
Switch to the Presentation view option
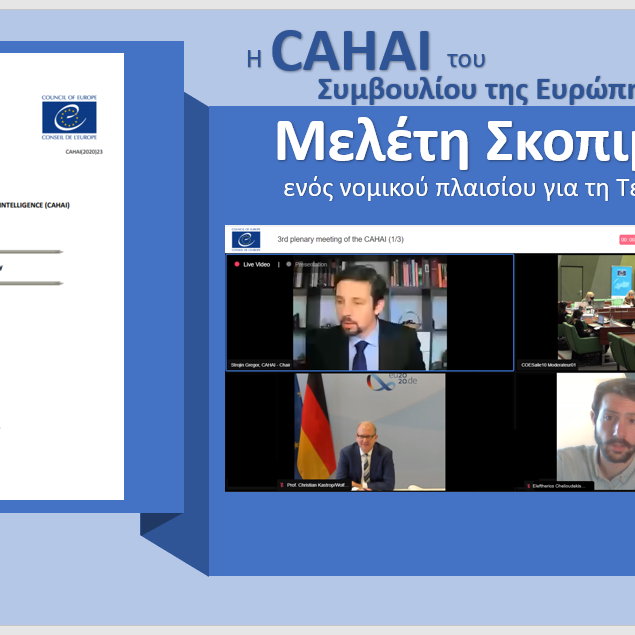pos(307,264)
